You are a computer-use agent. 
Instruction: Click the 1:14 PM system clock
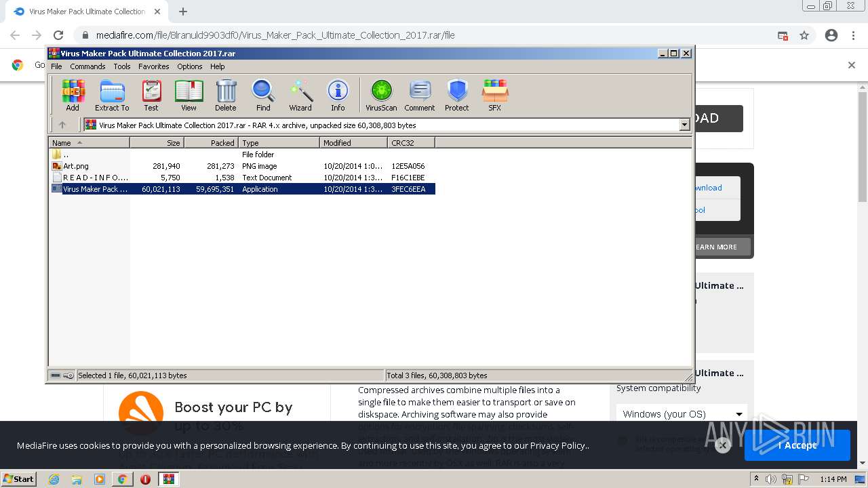coord(833,479)
